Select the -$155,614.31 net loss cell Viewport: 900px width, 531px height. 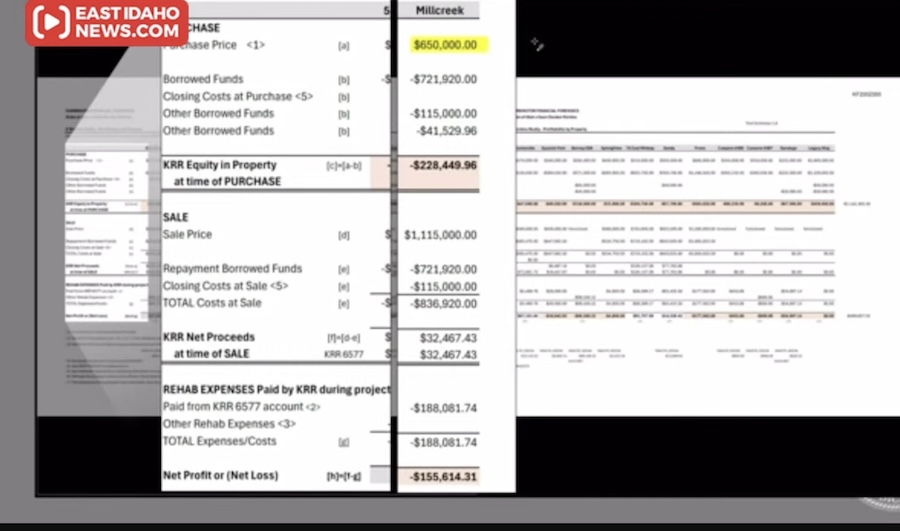pyautogui.click(x=440, y=477)
